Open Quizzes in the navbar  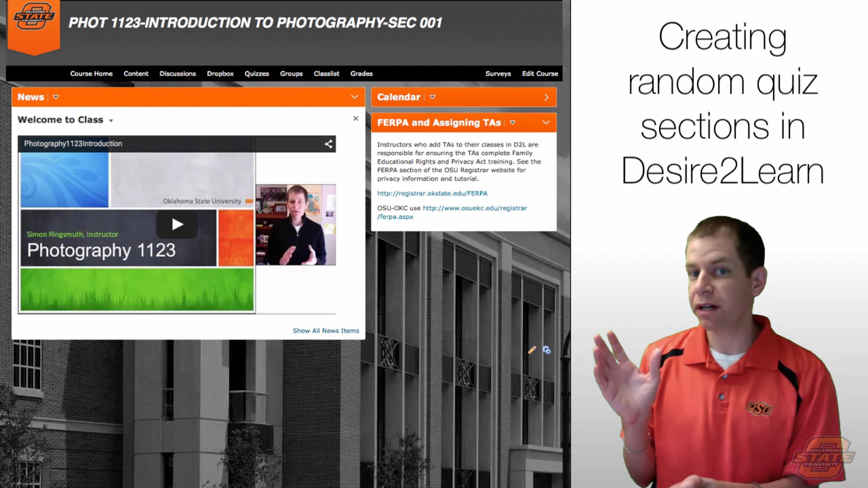257,74
